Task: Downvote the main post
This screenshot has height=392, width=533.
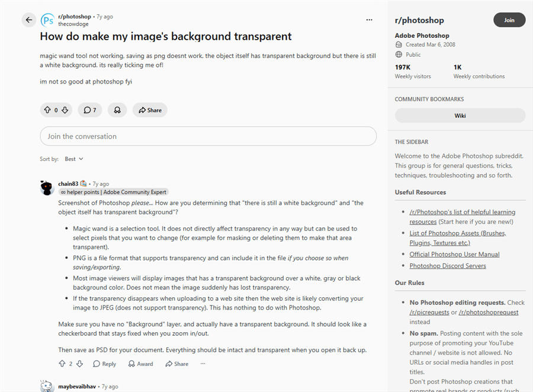Action: (x=65, y=110)
